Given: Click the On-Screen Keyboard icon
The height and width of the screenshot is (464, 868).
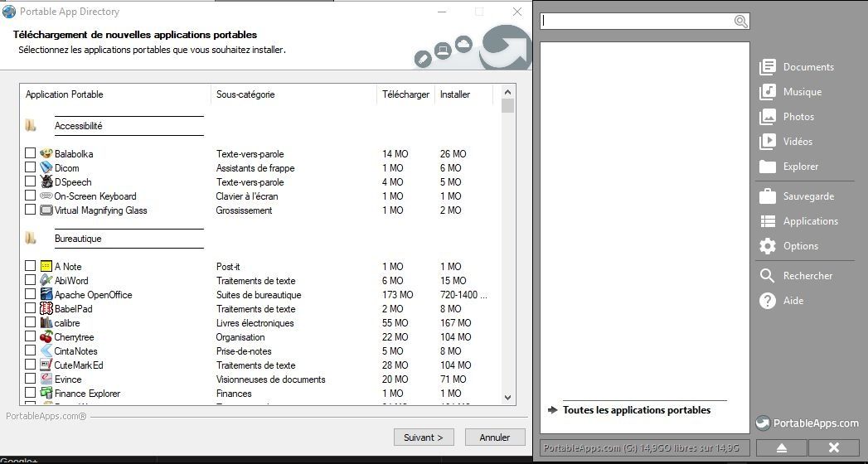Looking at the screenshot, I should 46,196.
